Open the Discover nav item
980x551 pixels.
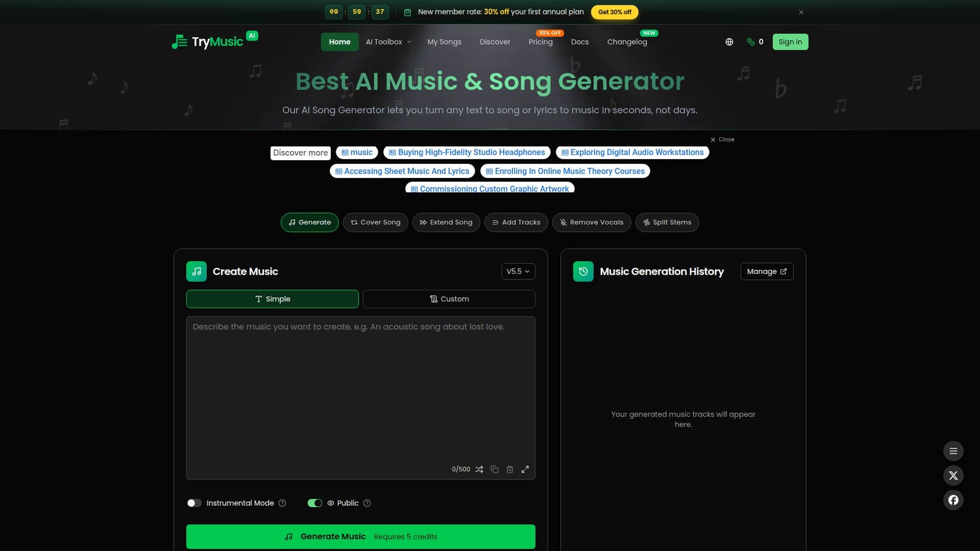(x=495, y=42)
